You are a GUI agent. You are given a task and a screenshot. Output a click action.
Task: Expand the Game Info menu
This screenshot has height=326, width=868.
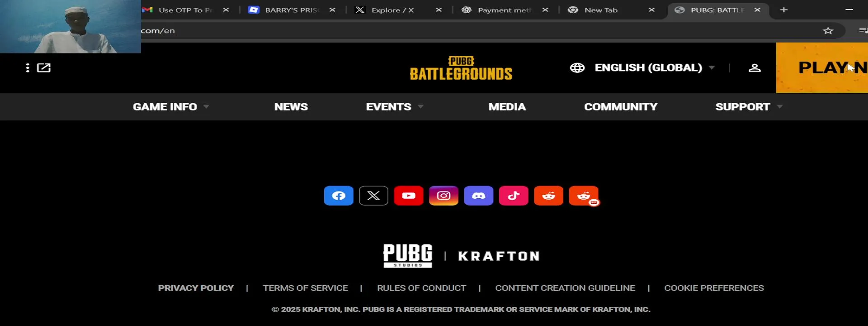pos(170,107)
